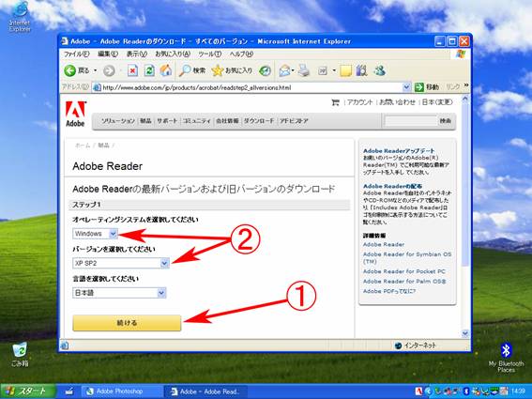This screenshot has height=399, width=532.
Task: Click お問い合わせ link in page header
Action: pos(397,102)
